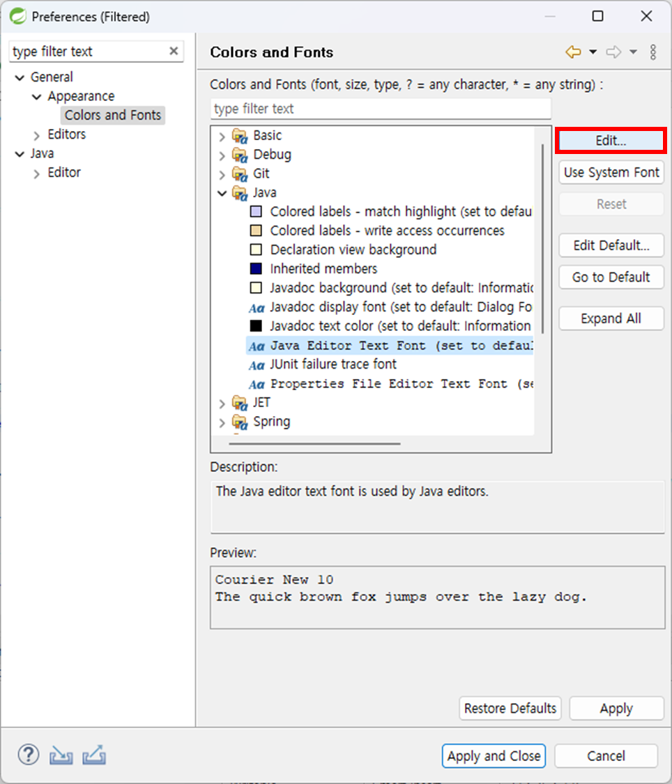
Task: Click the Apply button
Action: [616, 709]
